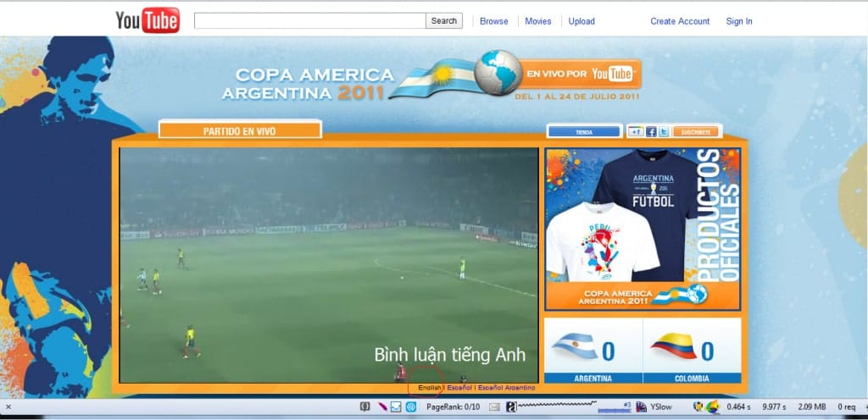Click the Search button

(x=444, y=21)
